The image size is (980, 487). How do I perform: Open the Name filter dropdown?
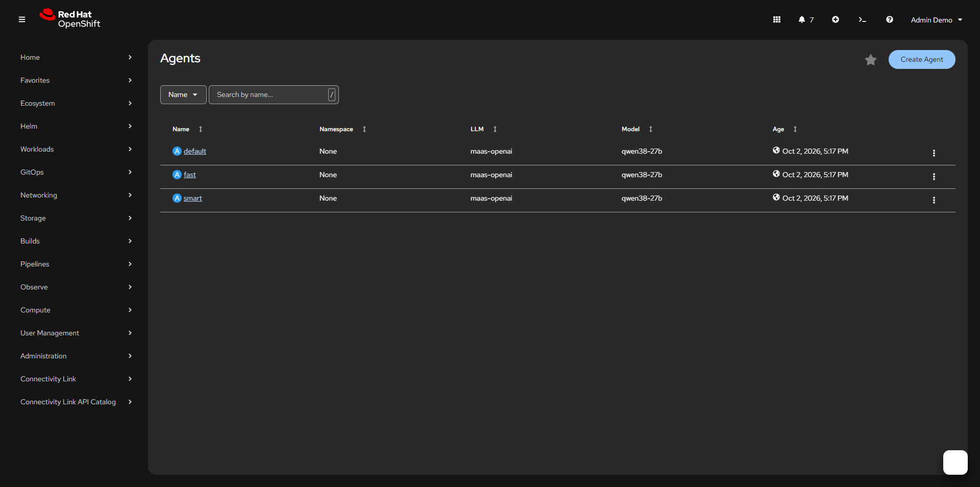pos(183,95)
